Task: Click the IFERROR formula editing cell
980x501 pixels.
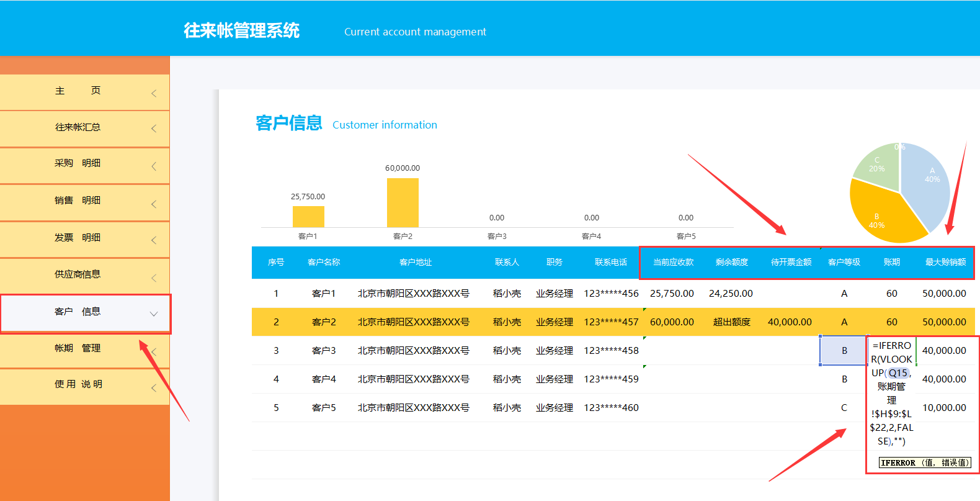Action: coord(891,393)
